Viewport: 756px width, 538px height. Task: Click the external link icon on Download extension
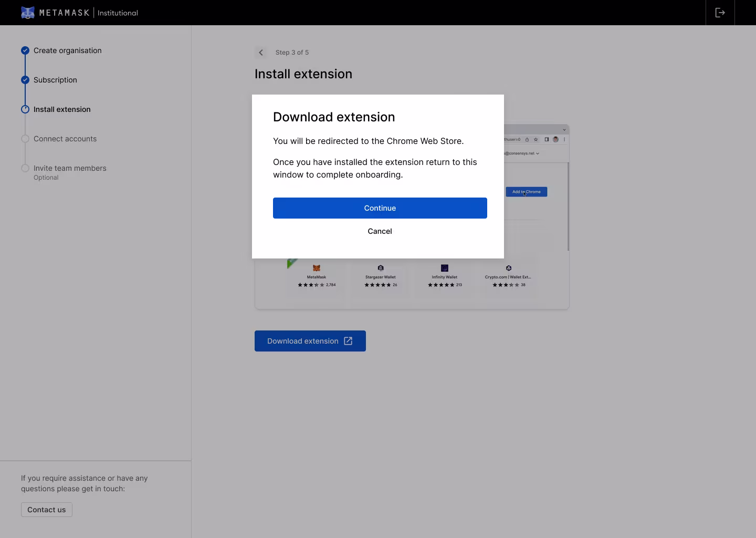(348, 341)
